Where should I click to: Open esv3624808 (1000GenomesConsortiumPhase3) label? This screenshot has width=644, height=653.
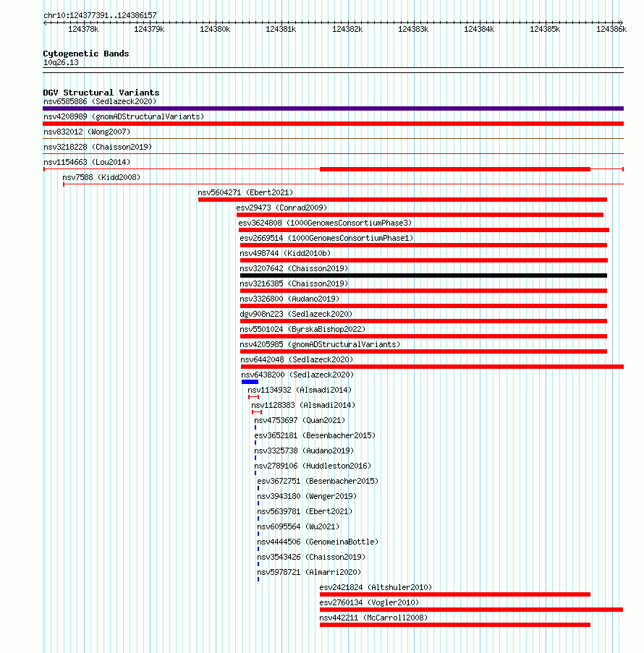click(325, 223)
